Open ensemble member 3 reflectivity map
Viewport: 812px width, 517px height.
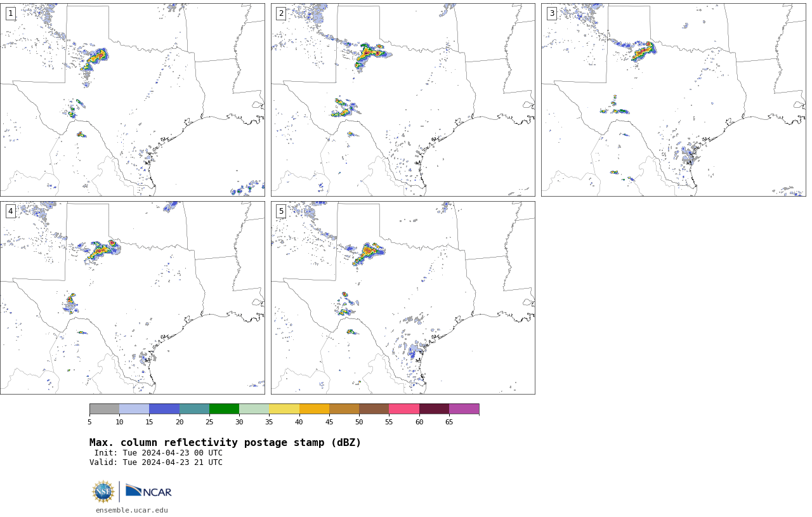pyautogui.click(x=673, y=100)
